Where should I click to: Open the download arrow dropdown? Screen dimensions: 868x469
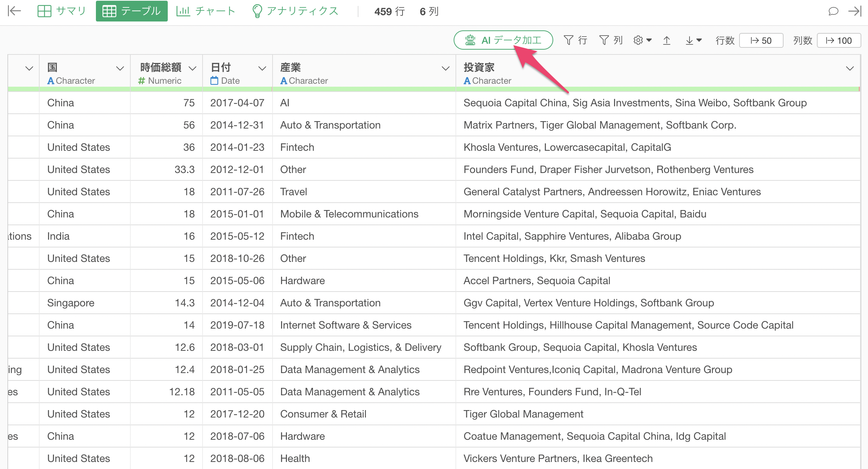point(693,40)
